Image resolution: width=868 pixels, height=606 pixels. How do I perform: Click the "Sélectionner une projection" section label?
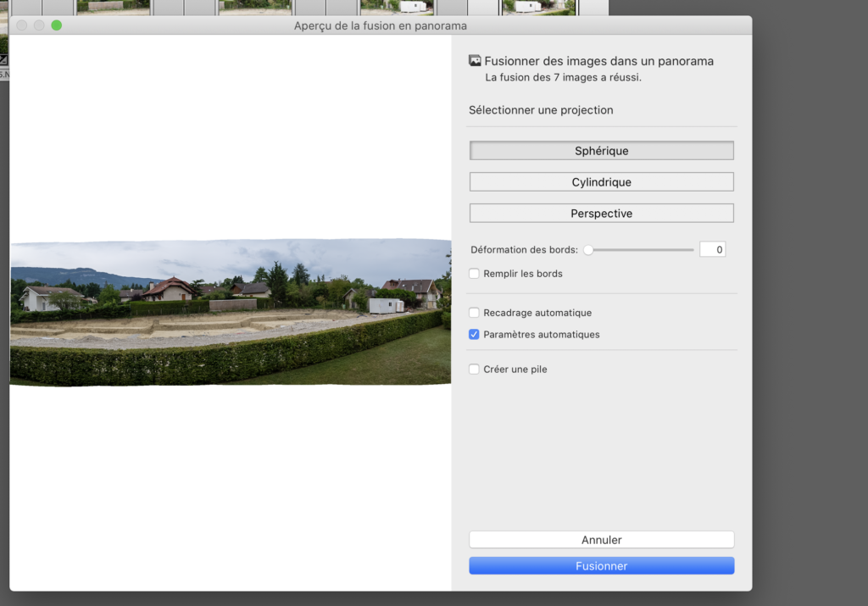(541, 110)
